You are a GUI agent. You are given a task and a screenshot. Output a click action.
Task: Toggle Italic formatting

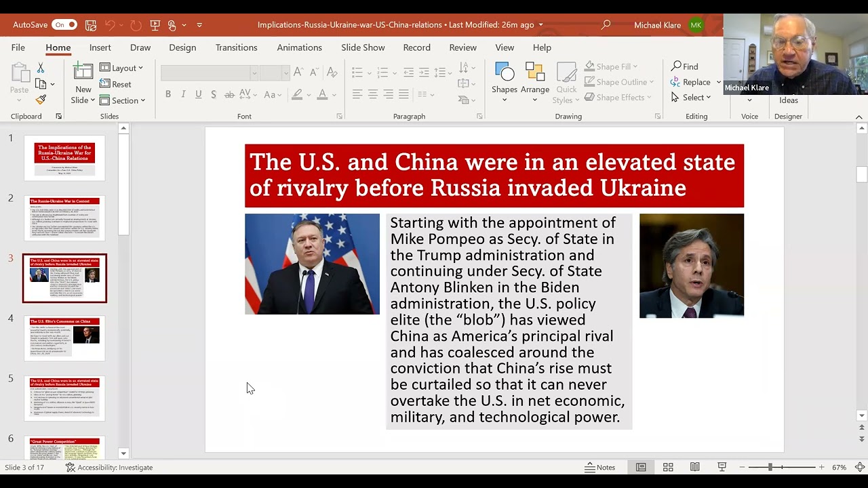point(183,94)
